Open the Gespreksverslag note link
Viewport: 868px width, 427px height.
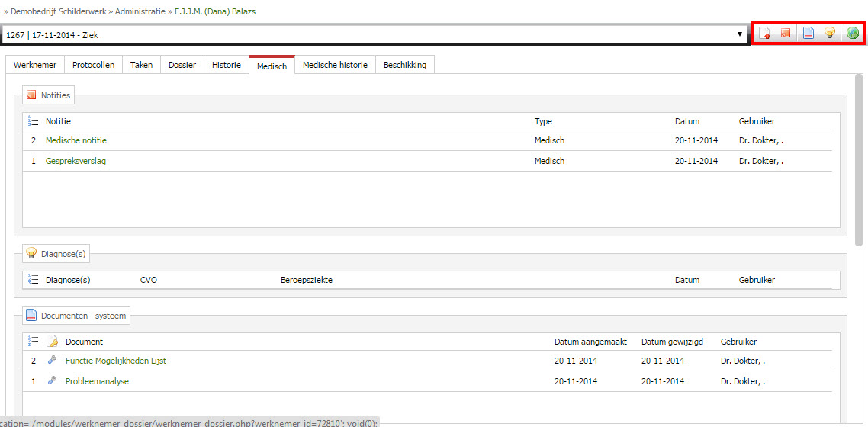pyautogui.click(x=76, y=161)
